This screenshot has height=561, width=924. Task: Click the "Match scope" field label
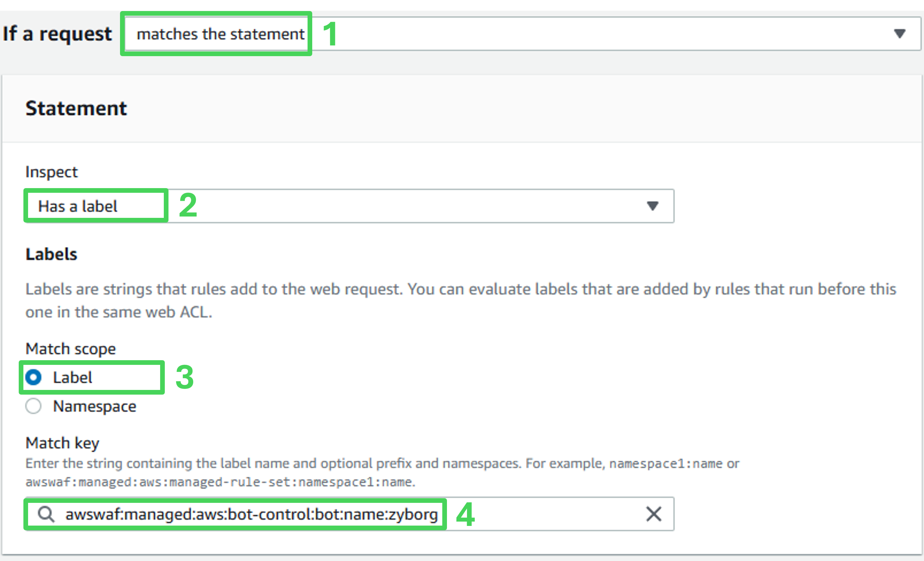71,349
